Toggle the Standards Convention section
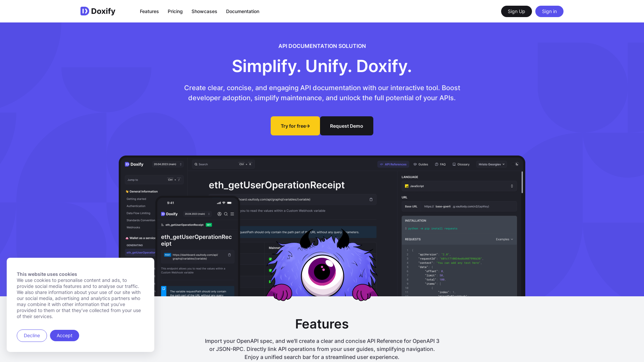The image size is (644, 362). point(141,220)
